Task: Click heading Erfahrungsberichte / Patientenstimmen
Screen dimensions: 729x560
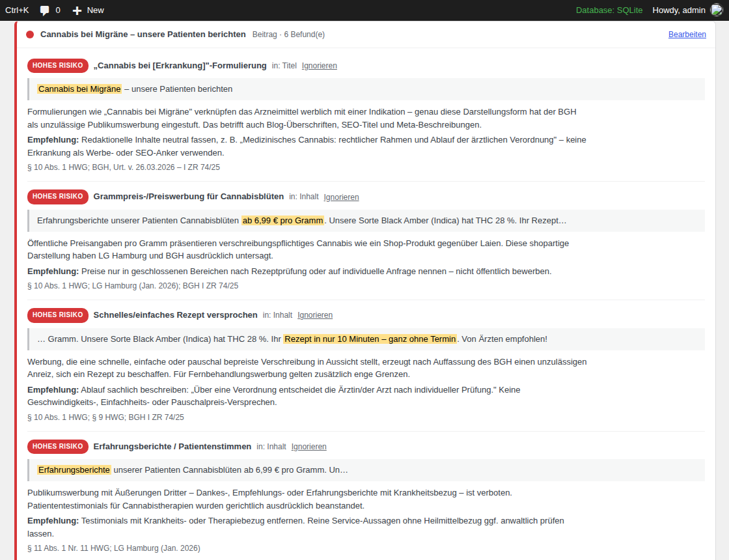Action: 172,447
